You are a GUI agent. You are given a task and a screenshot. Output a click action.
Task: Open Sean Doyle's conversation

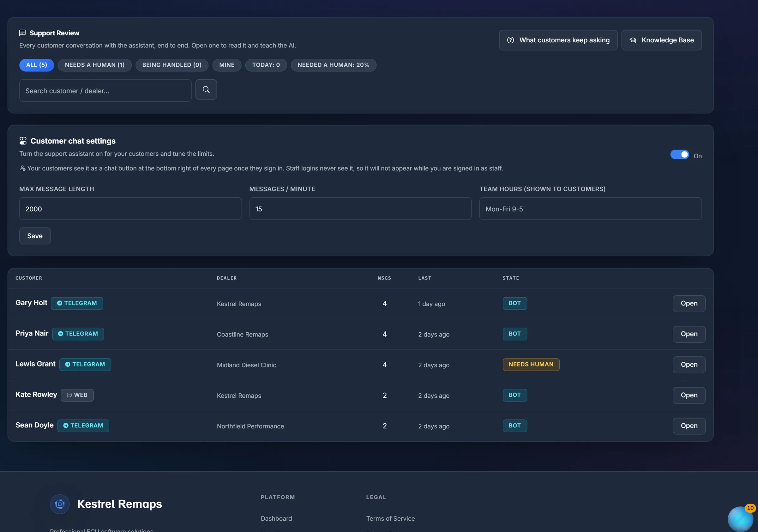point(689,426)
